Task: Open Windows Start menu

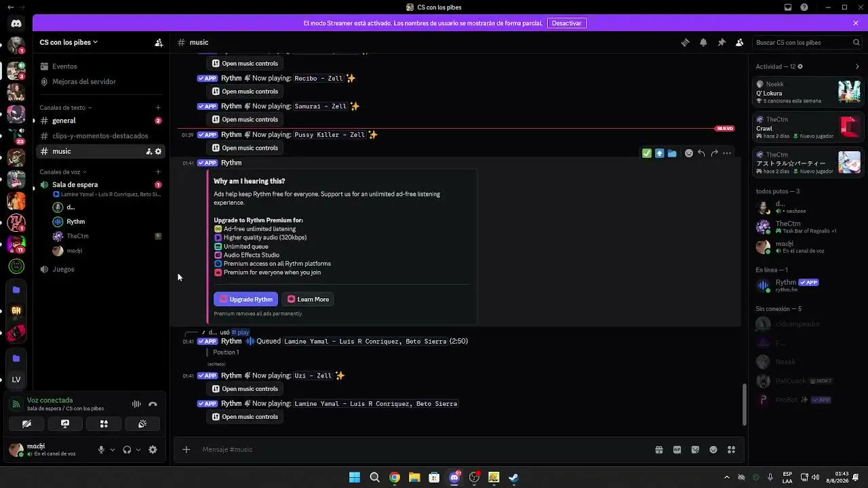Action: (x=355, y=477)
